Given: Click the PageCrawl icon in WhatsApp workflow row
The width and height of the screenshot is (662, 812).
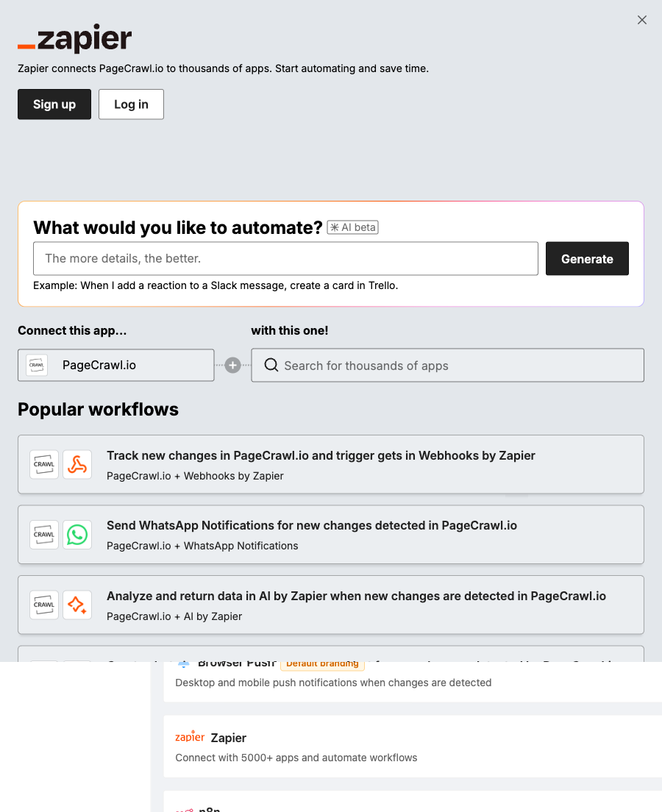Looking at the screenshot, I should [44, 535].
